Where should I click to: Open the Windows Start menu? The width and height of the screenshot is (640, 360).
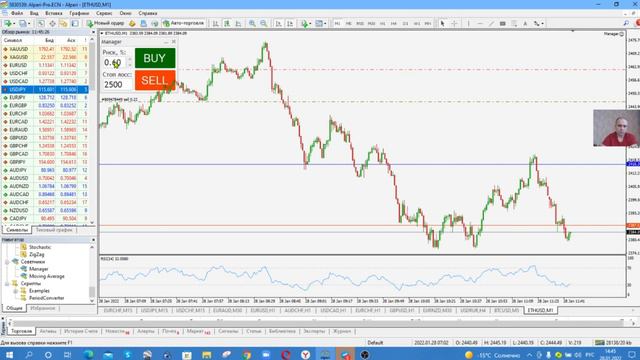point(9,354)
